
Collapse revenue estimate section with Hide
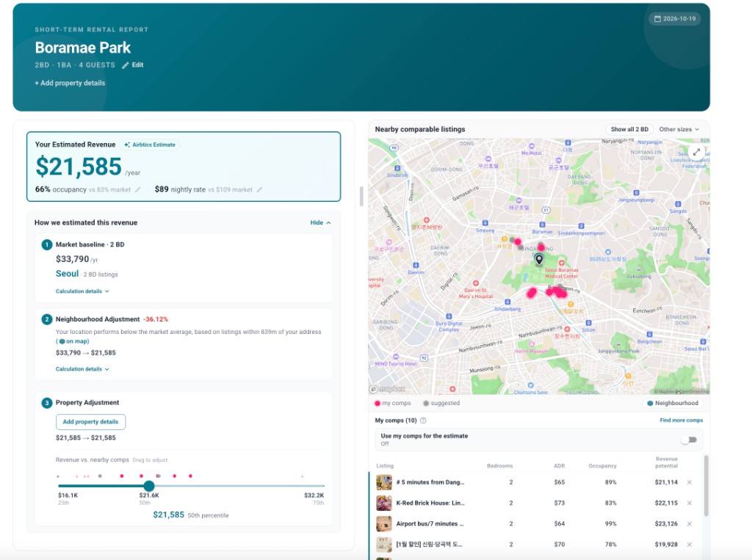point(320,223)
